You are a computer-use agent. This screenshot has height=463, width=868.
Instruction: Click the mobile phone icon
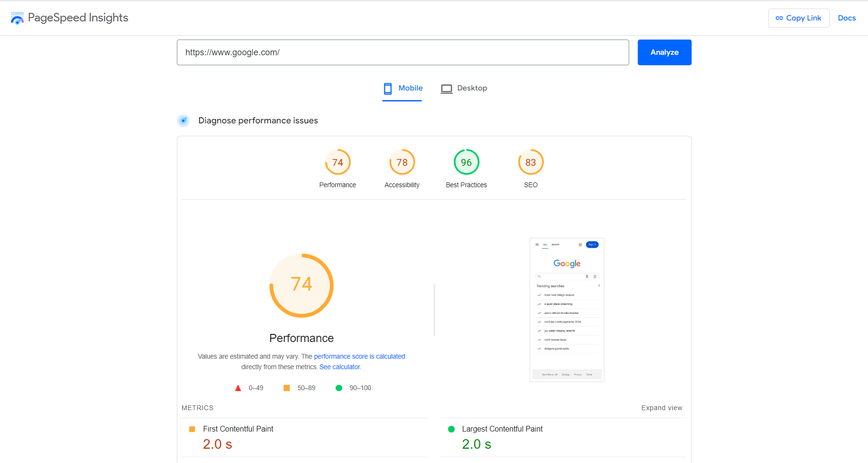coord(388,89)
